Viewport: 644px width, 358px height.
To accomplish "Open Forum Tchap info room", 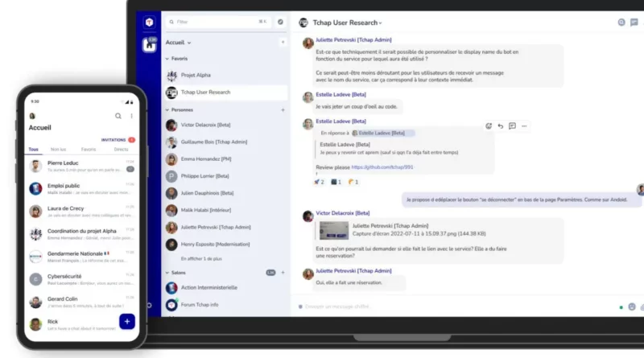I will pyautogui.click(x=225, y=305).
